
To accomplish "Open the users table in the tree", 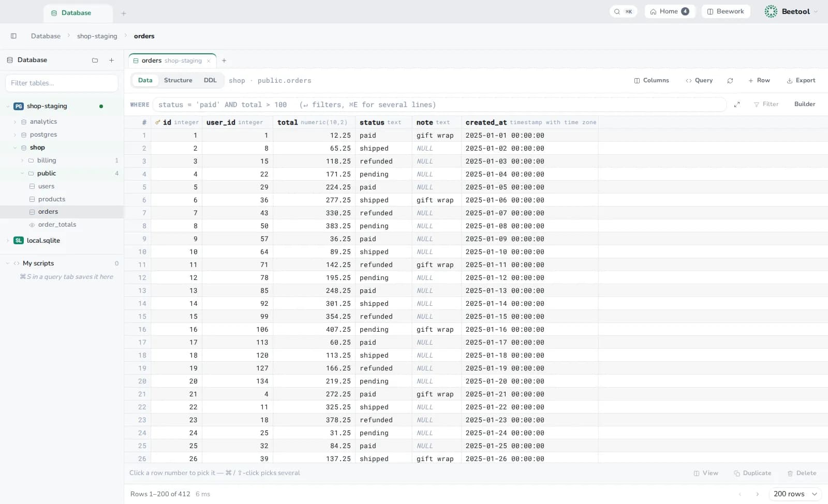I will [46, 186].
